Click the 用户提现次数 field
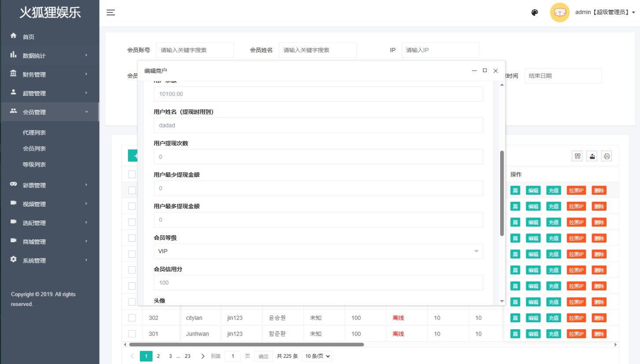 click(x=318, y=157)
